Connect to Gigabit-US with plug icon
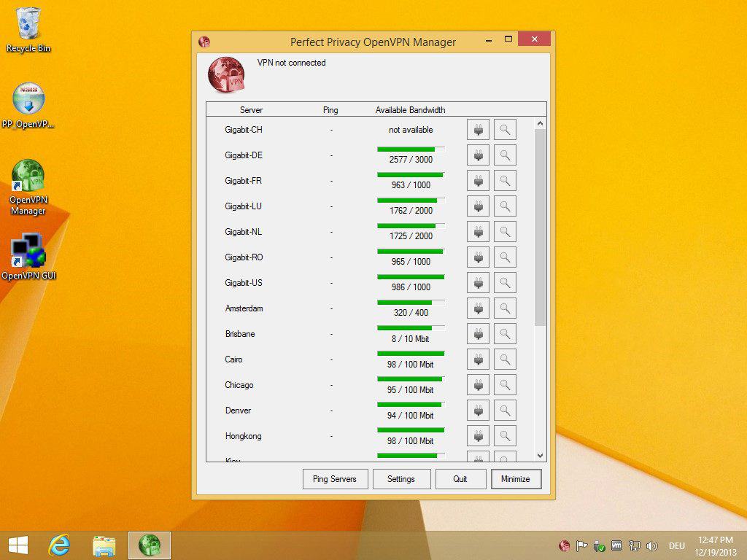Screen dimensions: 747x560 tap(478, 283)
